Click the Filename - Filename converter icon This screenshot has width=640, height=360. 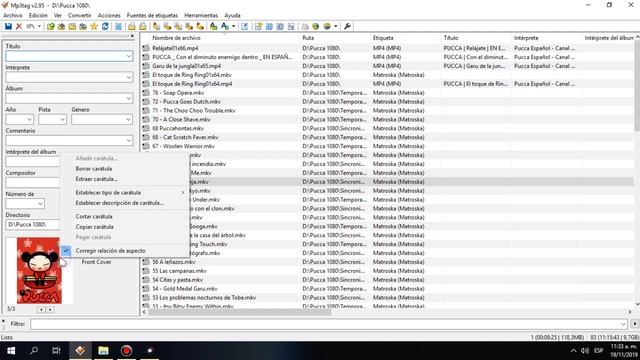point(178,27)
